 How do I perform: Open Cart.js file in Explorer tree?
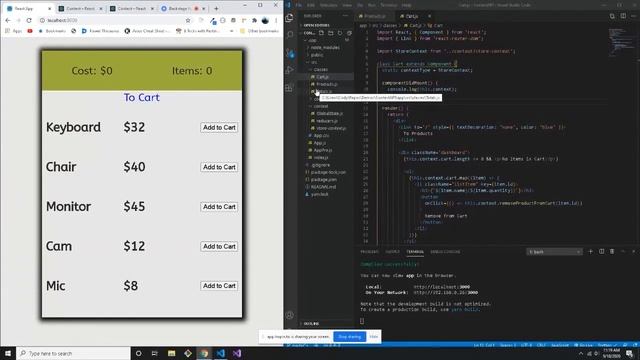tap(322, 77)
